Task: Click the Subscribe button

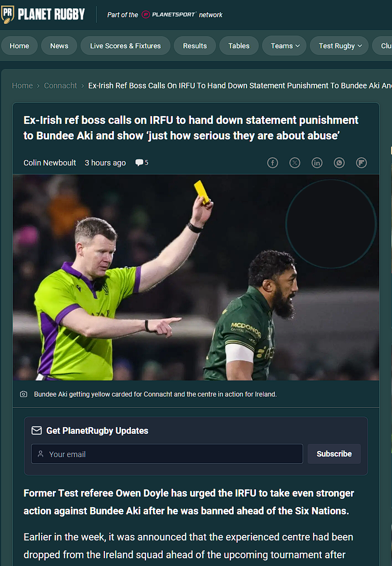Action: point(334,454)
